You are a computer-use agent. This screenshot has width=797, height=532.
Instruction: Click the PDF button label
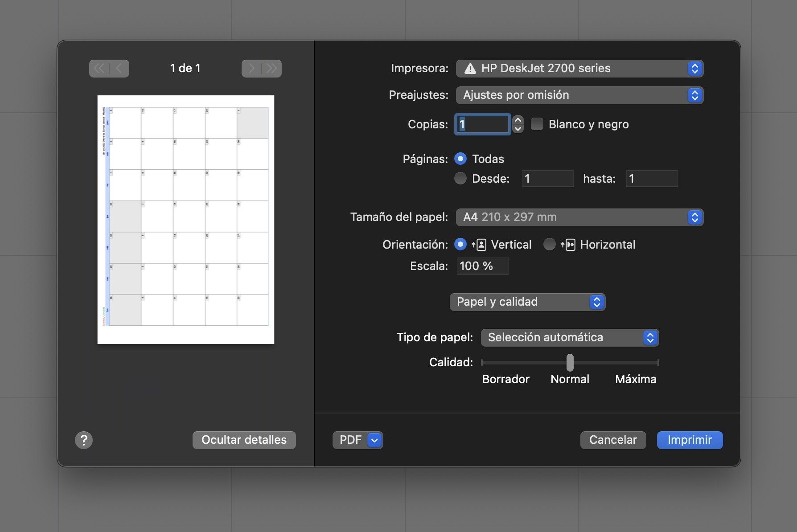pyautogui.click(x=350, y=440)
